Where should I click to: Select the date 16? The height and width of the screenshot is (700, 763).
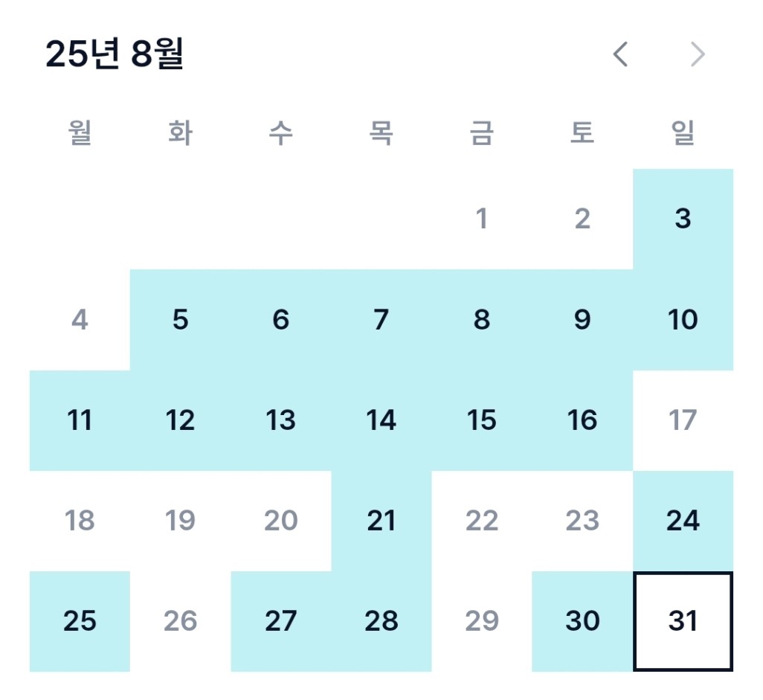(x=582, y=420)
